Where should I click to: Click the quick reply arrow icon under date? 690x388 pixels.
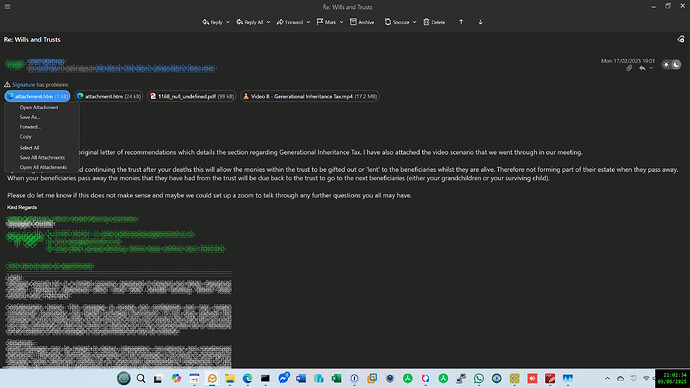(642, 68)
